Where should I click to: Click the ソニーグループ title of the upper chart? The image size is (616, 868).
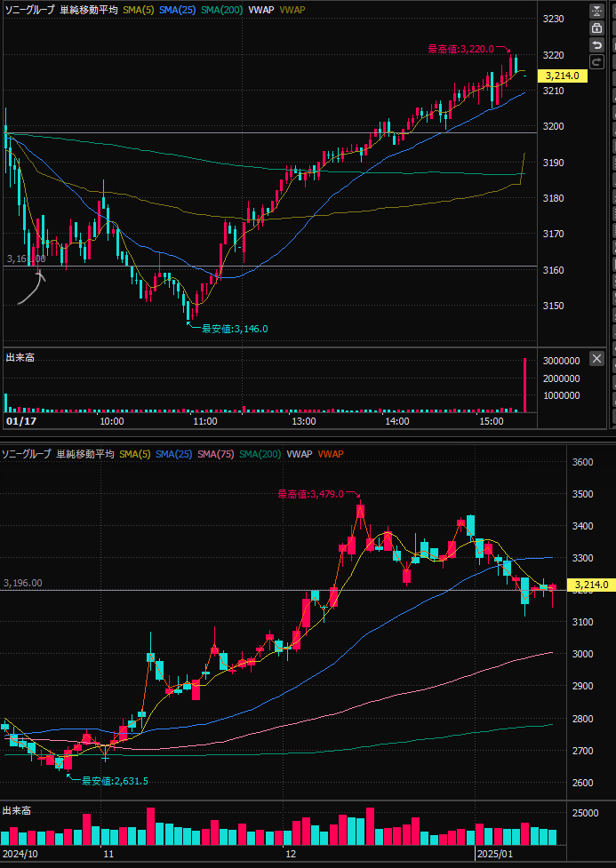coord(29,10)
